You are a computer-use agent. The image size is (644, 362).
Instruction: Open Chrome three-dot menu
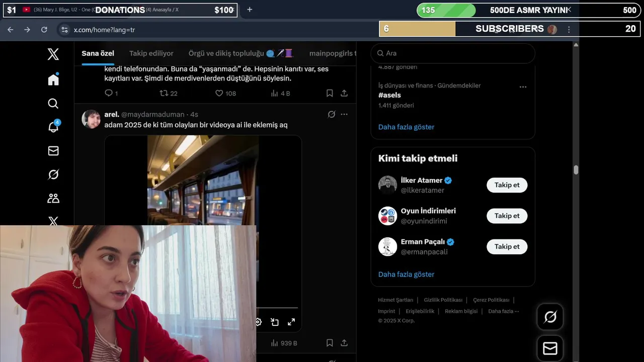click(569, 30)
